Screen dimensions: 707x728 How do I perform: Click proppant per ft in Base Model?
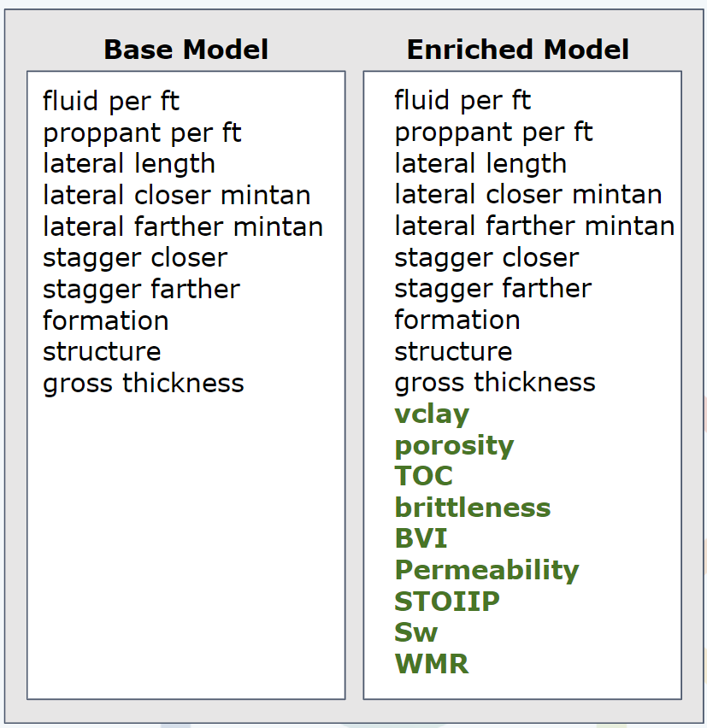(x=142, y=133)
